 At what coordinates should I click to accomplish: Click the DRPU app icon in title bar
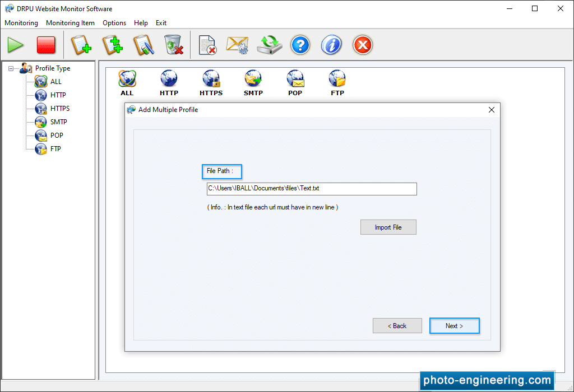tap(9, 8)
